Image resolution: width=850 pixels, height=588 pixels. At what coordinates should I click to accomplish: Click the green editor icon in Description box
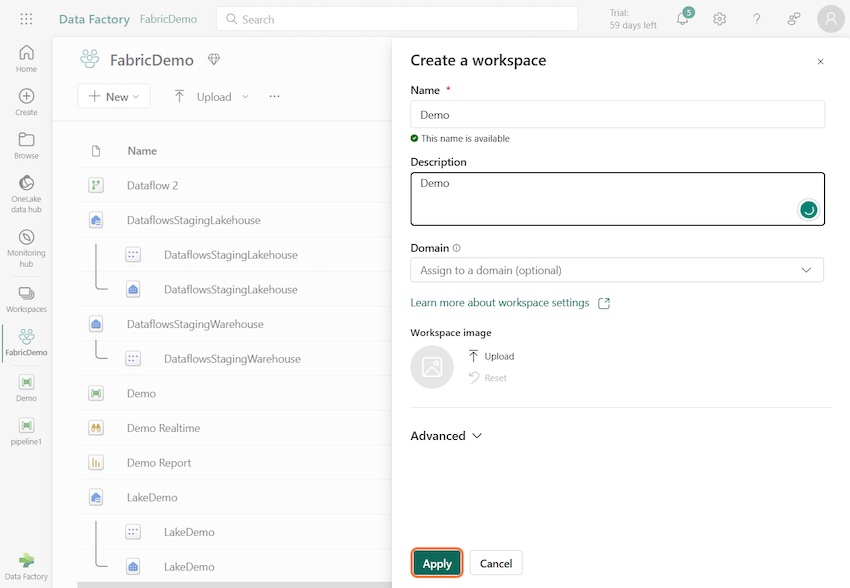coord(808,210)
